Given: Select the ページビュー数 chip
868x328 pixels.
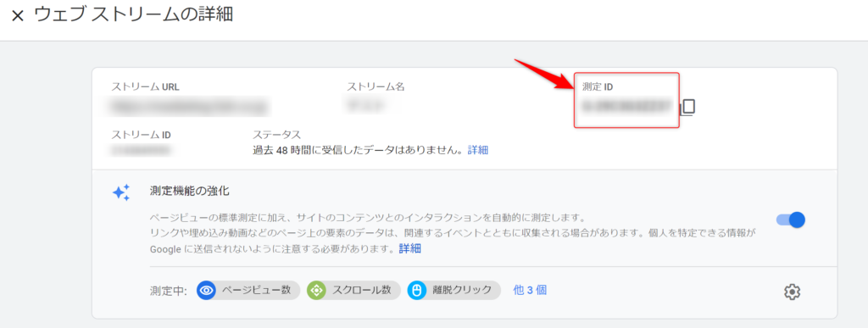Looking at the screenshot, I should [248, 290].
